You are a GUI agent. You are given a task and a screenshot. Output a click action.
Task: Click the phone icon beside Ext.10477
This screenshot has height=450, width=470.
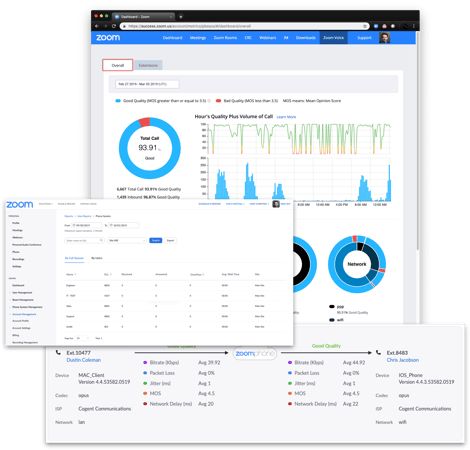pos(58,352)
